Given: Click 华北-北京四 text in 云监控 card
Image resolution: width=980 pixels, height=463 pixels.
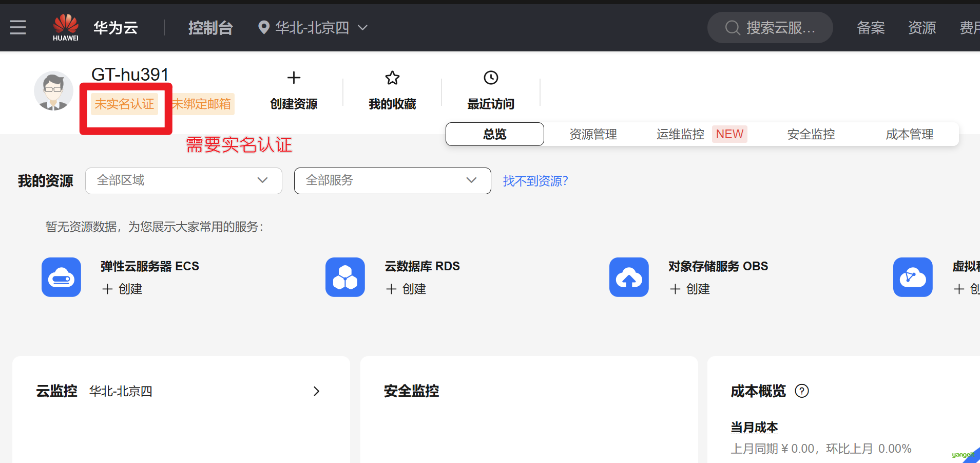Looking at the screenshot, I should click(121, 391).
